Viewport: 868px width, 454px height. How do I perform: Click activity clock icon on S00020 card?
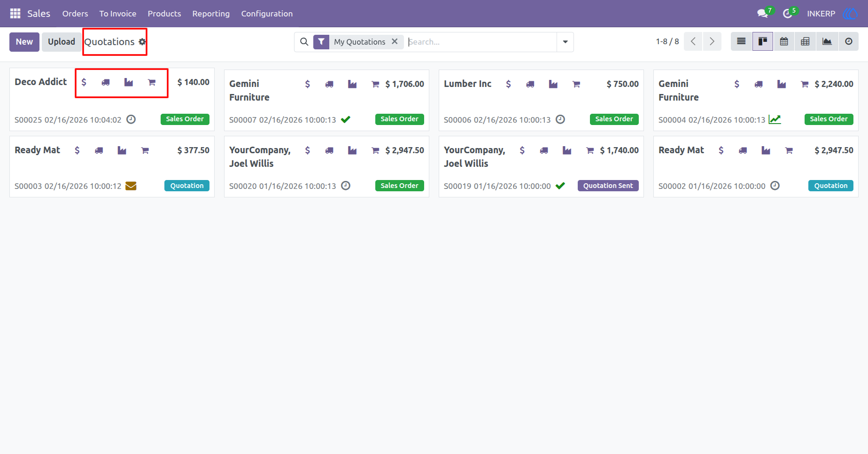pyautogui.click(x=346, y=186)
